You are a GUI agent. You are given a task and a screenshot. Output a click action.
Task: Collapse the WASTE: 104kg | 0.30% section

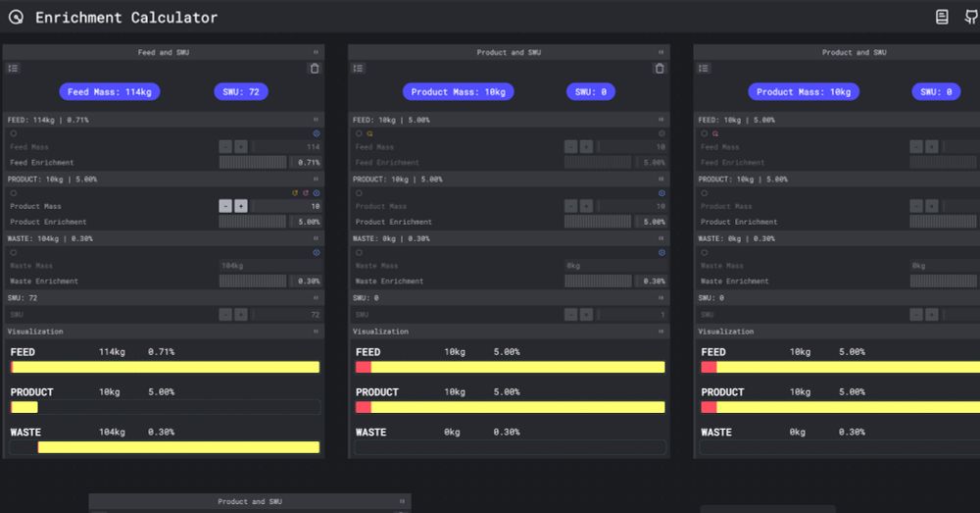coord(316,237)
